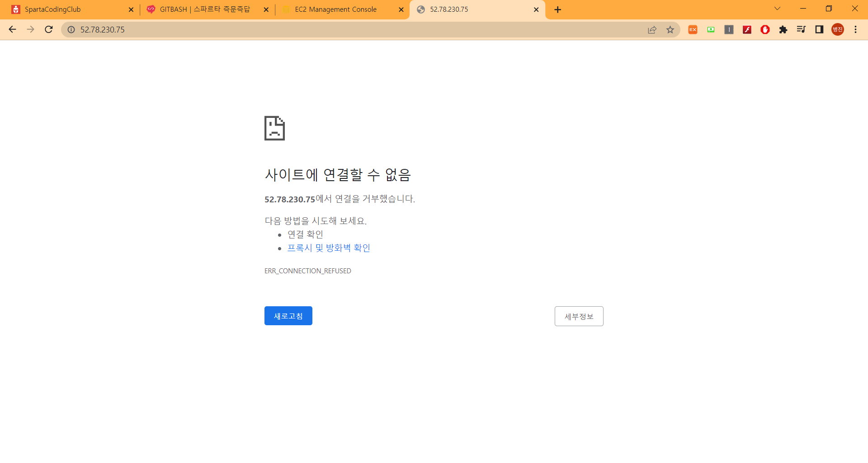Restore down the browser window
Viewport: 868px width, 463px height.
tap(829, 9)
